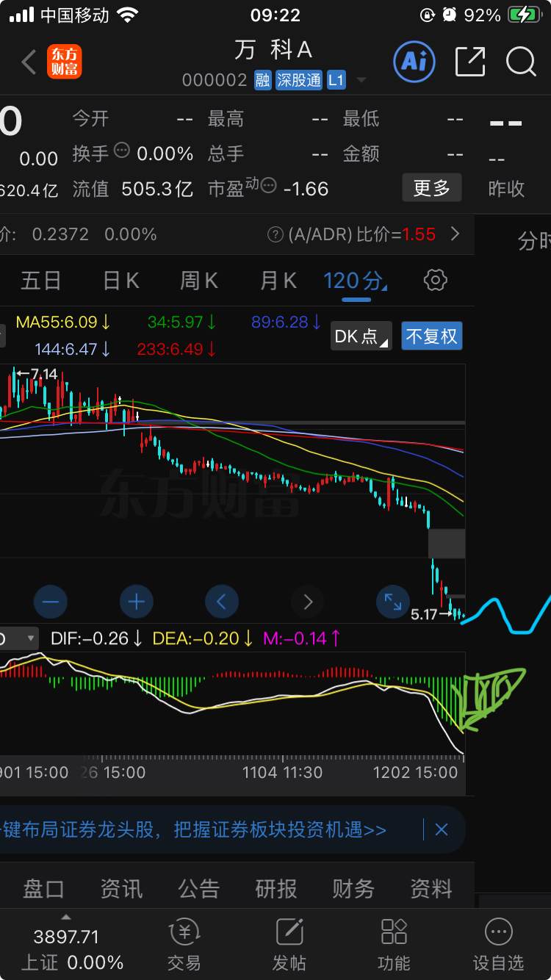Tap the 1104 11:30 time label
The image size is (551, 980).
283,772
